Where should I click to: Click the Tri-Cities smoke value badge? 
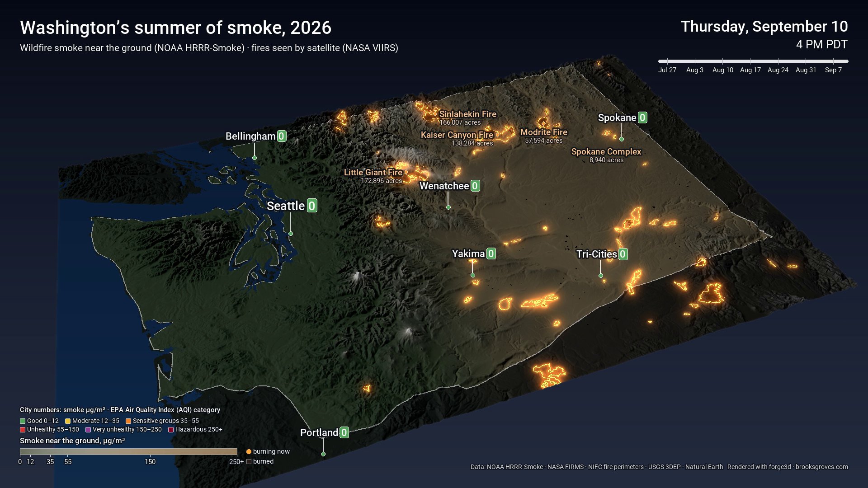(x=623, y=254)
